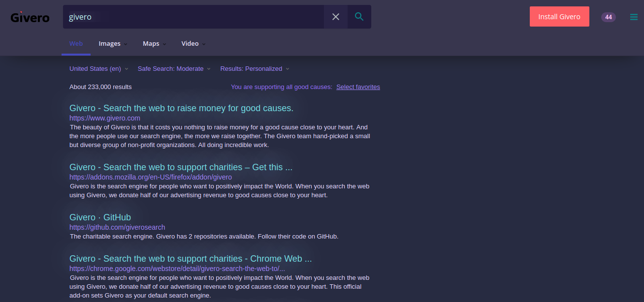The image size is (644, 302).
Task: Open the github.com/giverosearch URL
Action: pyautogui.click(x=117, y=227)
